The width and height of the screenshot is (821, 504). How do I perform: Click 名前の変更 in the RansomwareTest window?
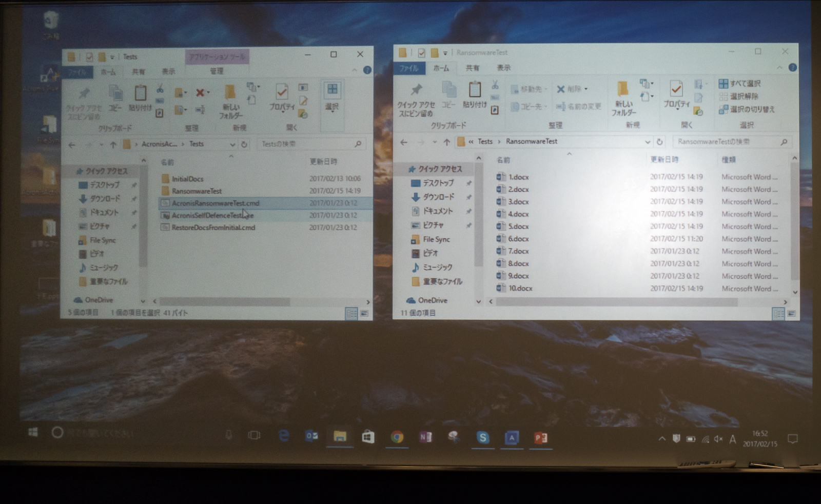[x=579, y=106]
